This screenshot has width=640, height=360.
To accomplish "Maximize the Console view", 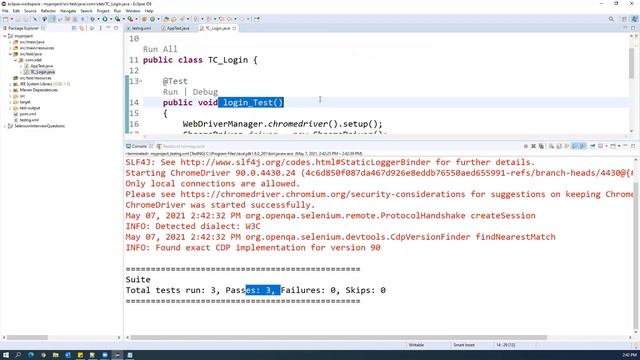I will [x=633, y=146].
